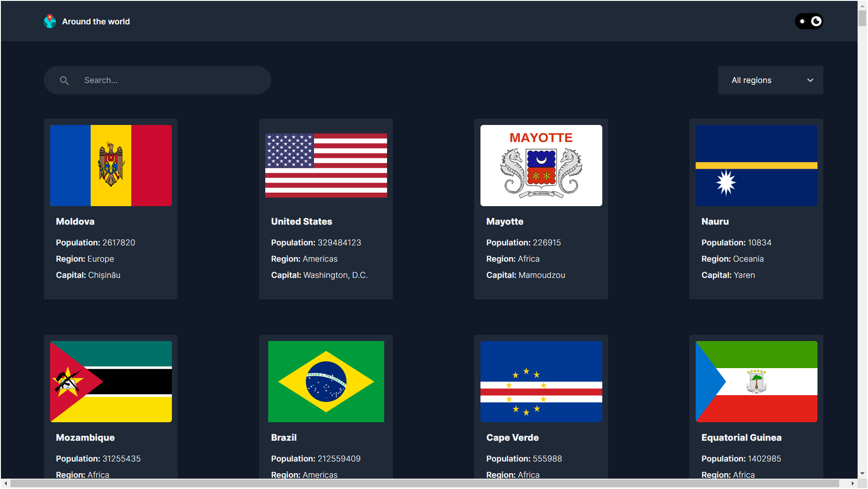868x489 pixels.
Task: Select the Equatorial Guinea flag
Action: (756, 382)
